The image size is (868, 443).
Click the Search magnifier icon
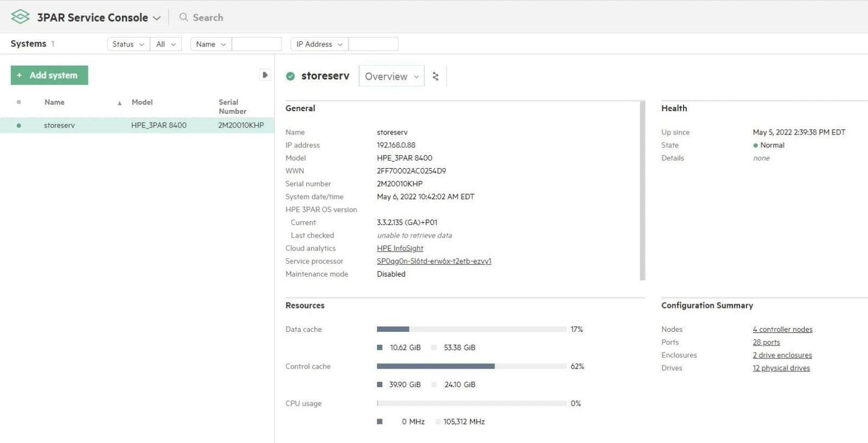pyautogui.click(x=184, y=17)
